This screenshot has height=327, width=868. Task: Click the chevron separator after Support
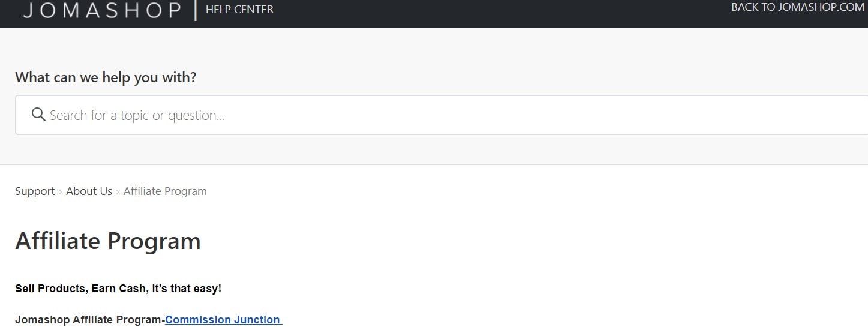point(61,191)
